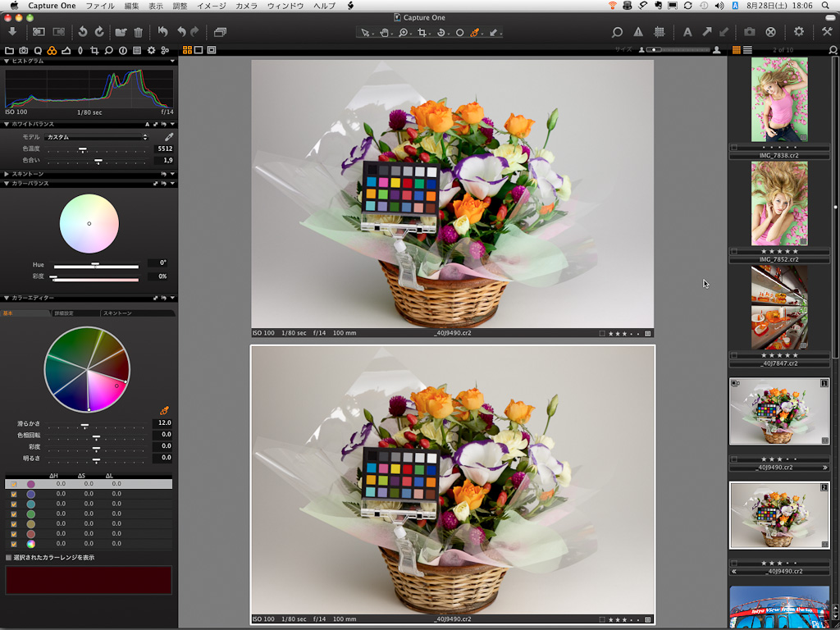Click the exposure warning triangle icon
Screen dimensions: 840x630
[638, 32]
